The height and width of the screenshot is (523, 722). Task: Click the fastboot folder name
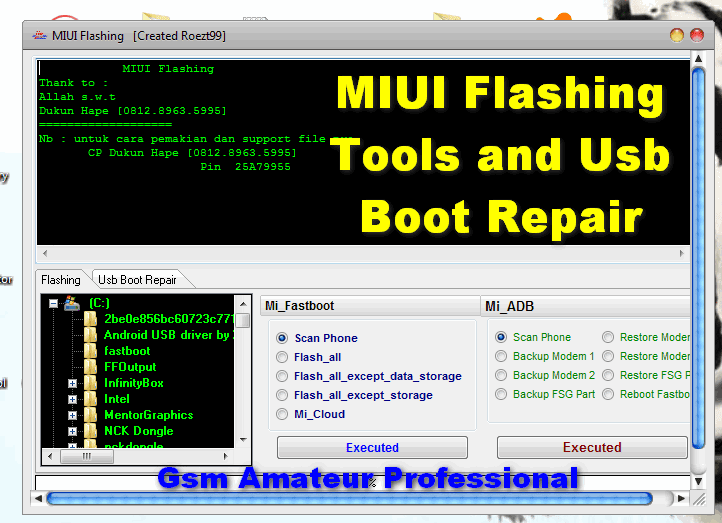(x=127, y=351)
